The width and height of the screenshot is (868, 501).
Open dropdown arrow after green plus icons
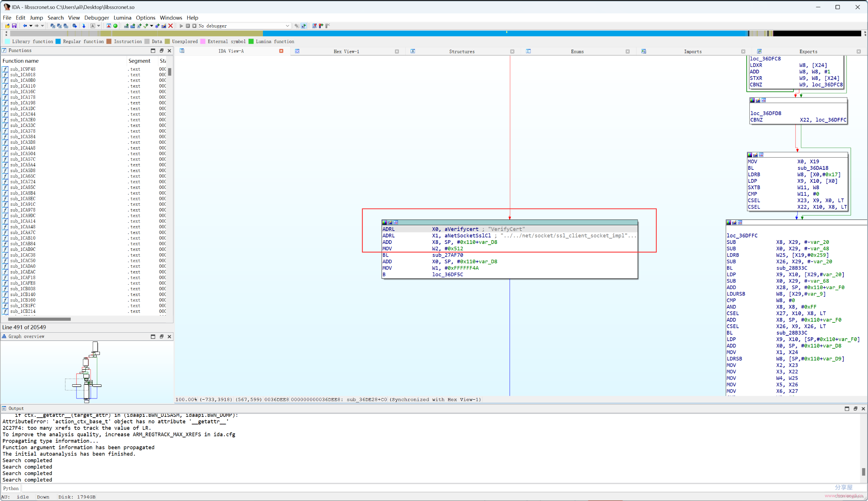152,26
